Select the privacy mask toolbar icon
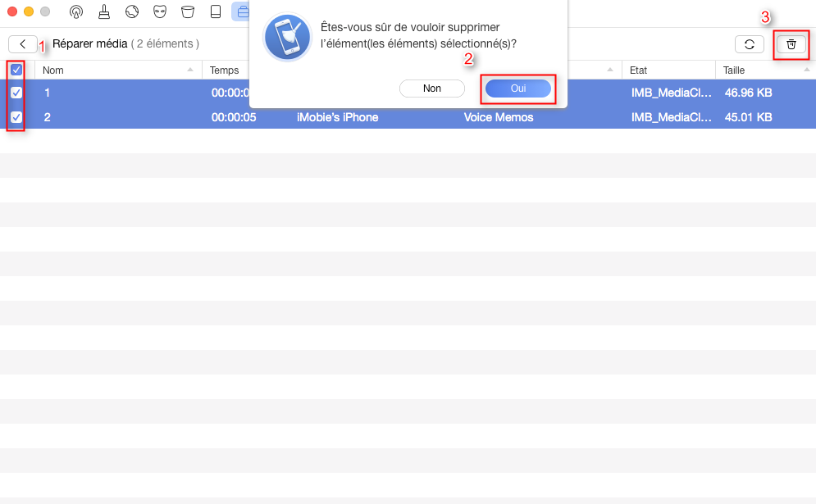The image size is (816, 504). (x=160, y=11)
